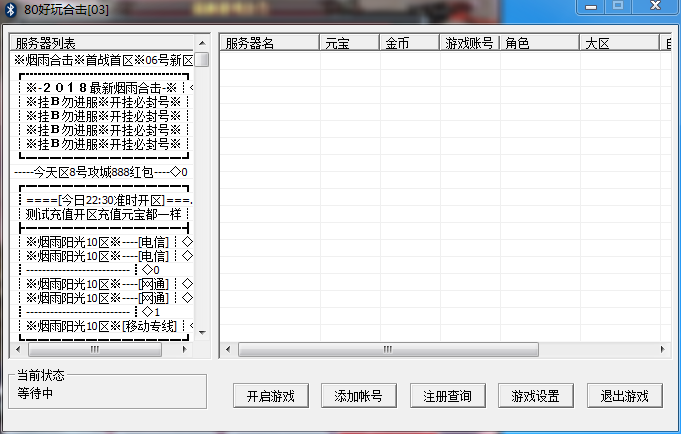Select first 烟雨阳光10区 [电信] server
The height and width of the screenshot is (434, 681).
[x=103, y=242]
